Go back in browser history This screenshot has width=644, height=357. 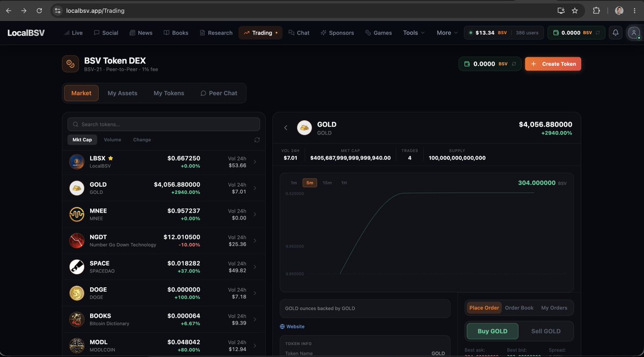pos(9,10)
